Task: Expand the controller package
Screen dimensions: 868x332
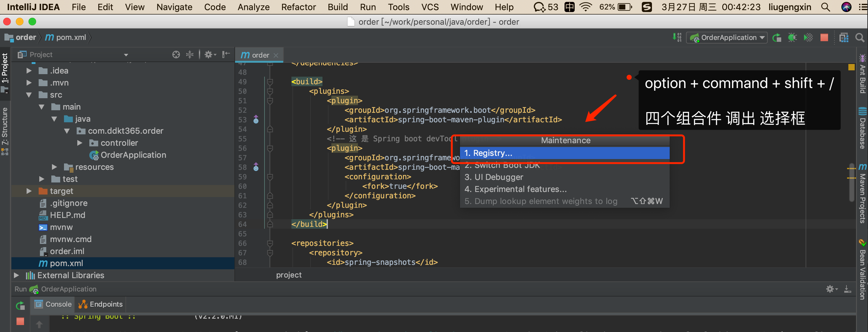Action: coord(80,143)
